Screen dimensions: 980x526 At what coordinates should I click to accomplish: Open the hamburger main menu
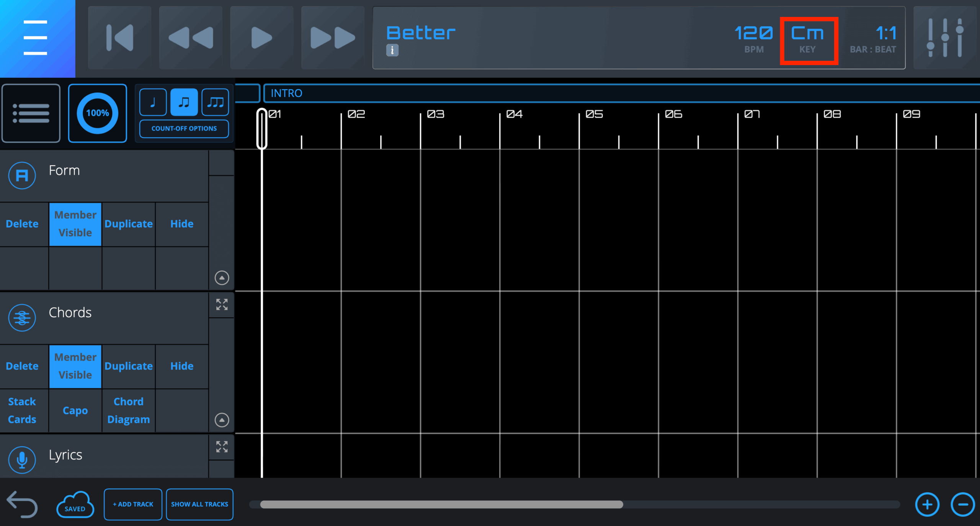[35, 38]
